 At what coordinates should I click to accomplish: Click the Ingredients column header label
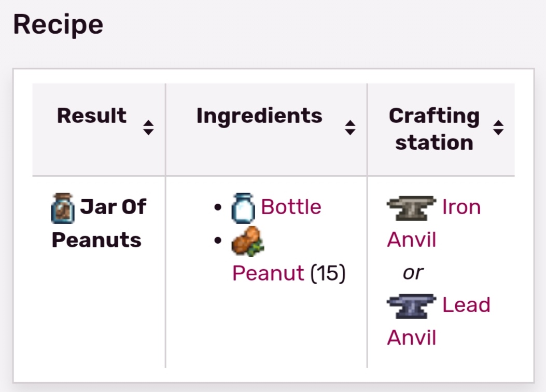pyautogui.click(x=259, y=116)
